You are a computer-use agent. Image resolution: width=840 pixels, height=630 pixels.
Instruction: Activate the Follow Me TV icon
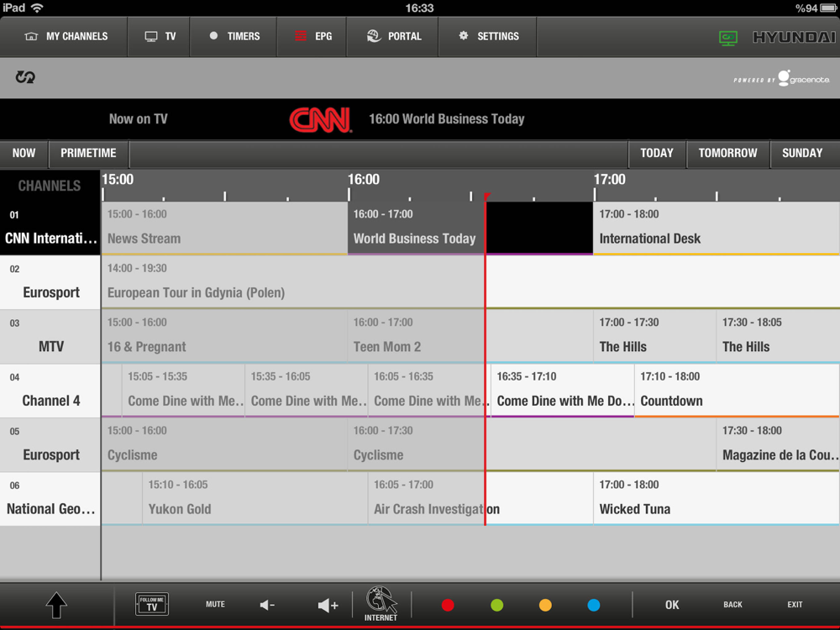pos(151,604)
